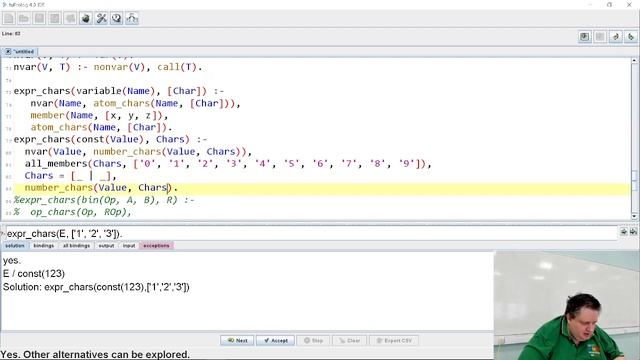Click the Stop button
Image resolution: width=640 pixels, height=360 pixels.
click(313, 340)
